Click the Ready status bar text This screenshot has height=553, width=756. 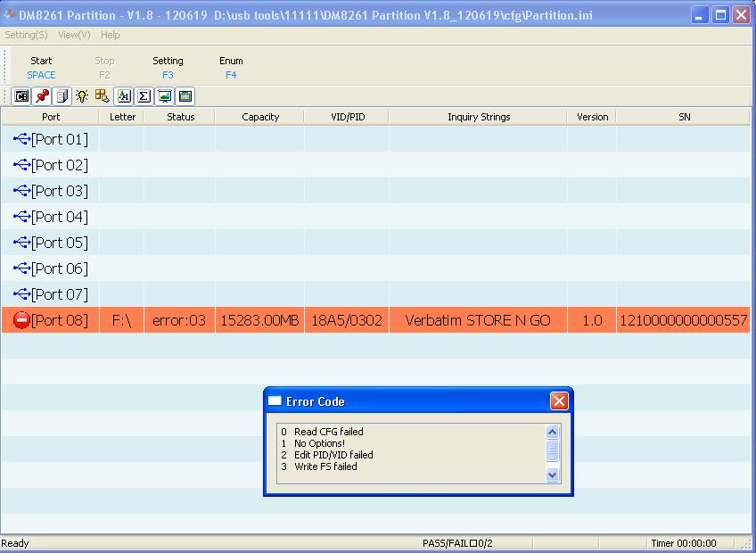[x=15, y=543]
